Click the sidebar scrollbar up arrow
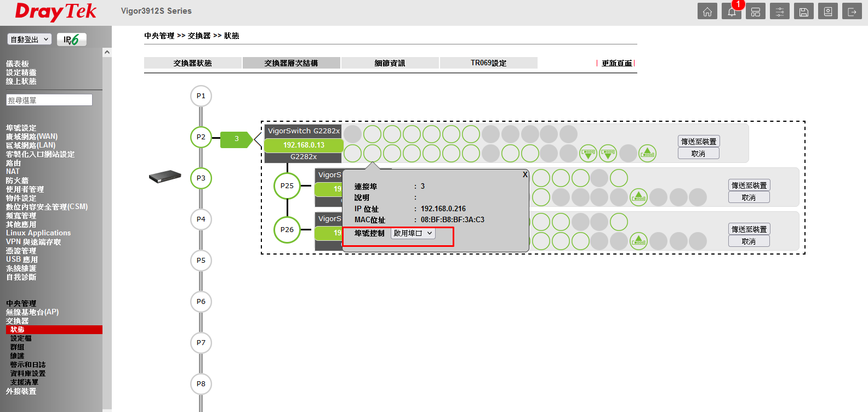868x412 pixels. click(107, 52)
